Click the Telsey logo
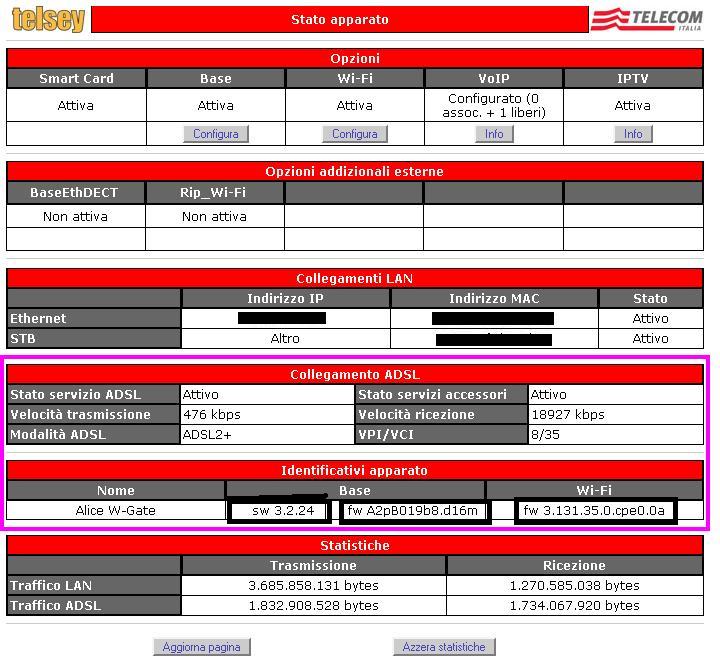This screenshot has height=668, width=720. tap(48, 20)
